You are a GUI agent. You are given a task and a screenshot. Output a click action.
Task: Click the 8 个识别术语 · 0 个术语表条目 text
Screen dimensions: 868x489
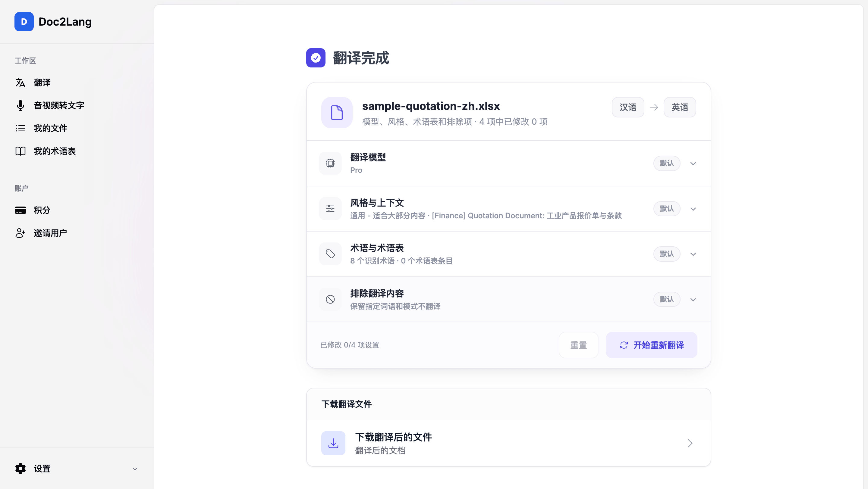(x=401, y=261)
